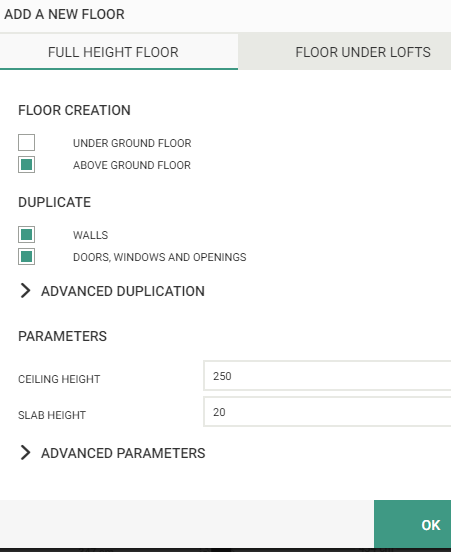Expand the Advanced Parameters section title
Screen dimensions: 451x552
tap(123, 453)
